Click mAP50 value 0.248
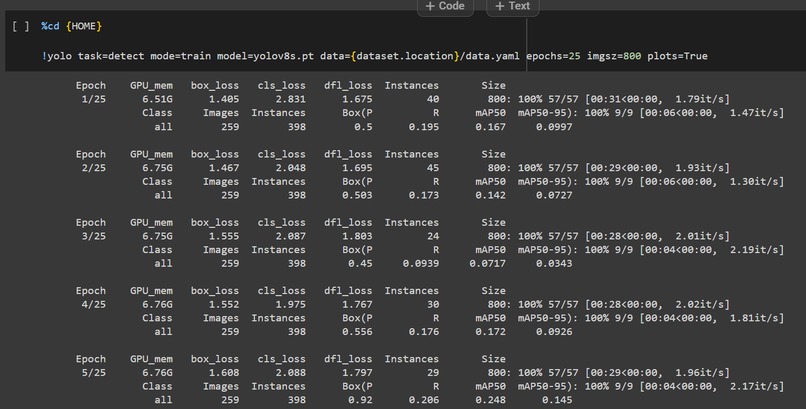806x409 pixels. coord(490,400)
